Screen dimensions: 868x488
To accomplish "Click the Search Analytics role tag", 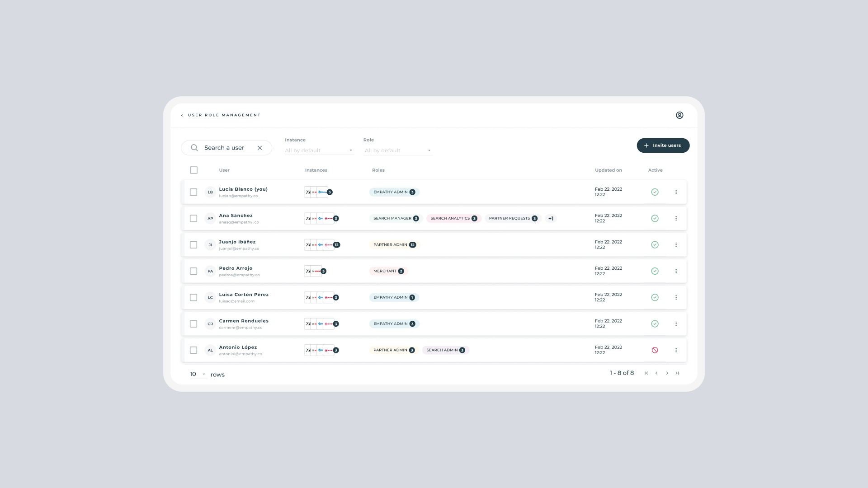I will click(453, 219).
